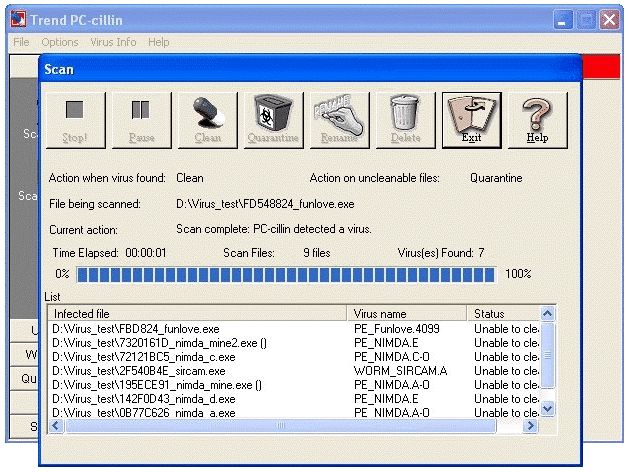629x472 pixels.
Task: Click the Delete trash can icon
Action: (x=405, y=120)
